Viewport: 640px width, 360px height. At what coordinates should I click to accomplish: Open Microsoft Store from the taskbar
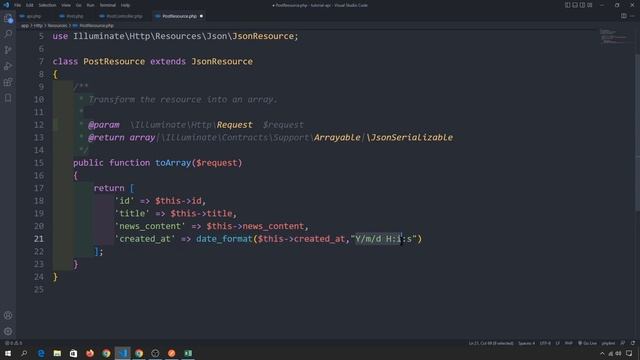(73, 353)
